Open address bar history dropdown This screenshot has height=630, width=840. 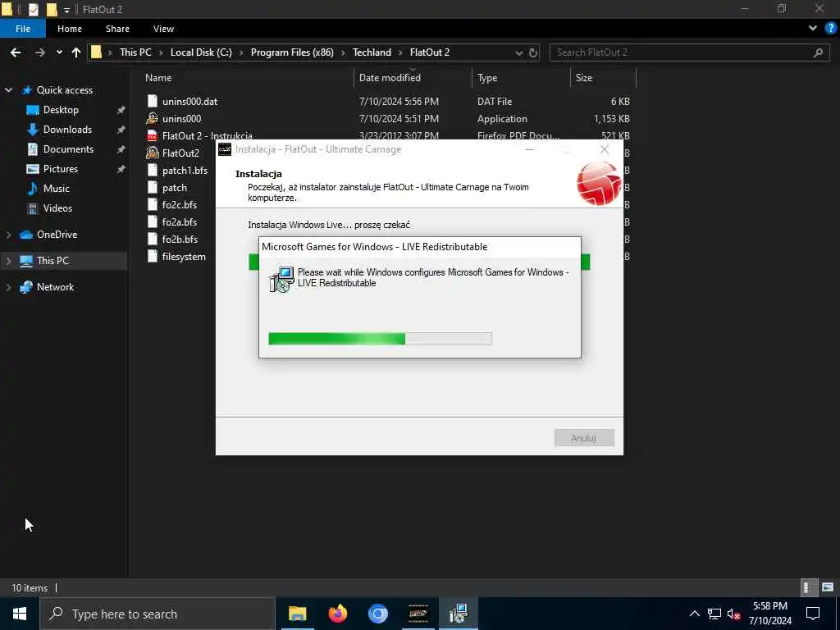coord(518,53)
